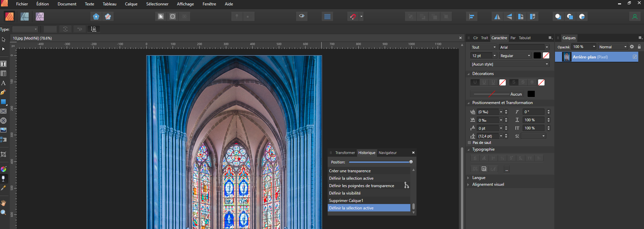Click the magnet snapping icon
Screen dimensions: 644x229
(x=353, y=17)
